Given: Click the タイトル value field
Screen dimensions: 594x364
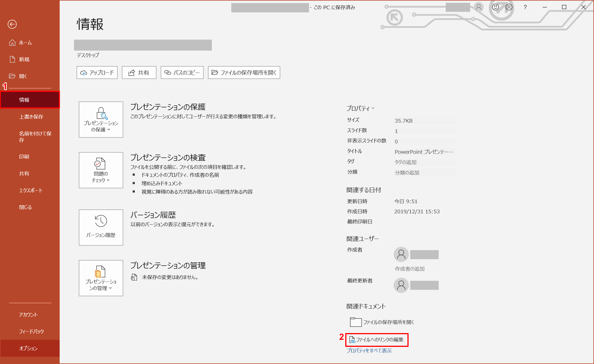Looking at the screenshot, I should (425, 152).
